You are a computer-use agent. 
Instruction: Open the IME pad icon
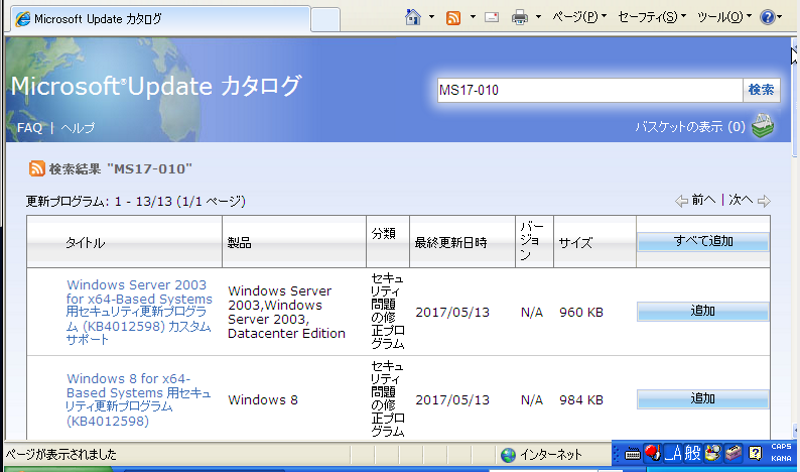tap(712, 453)
